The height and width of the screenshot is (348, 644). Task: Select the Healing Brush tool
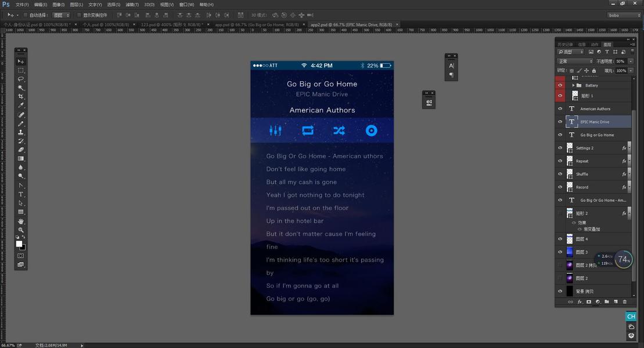(20, 115)
